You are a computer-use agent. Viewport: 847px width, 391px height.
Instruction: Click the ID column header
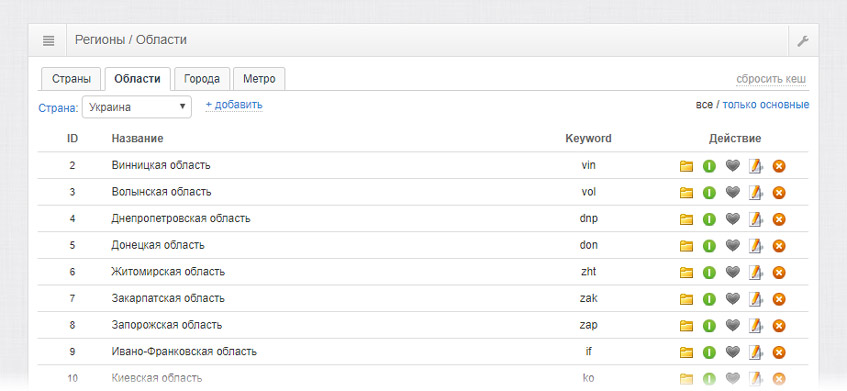(72, 139)
